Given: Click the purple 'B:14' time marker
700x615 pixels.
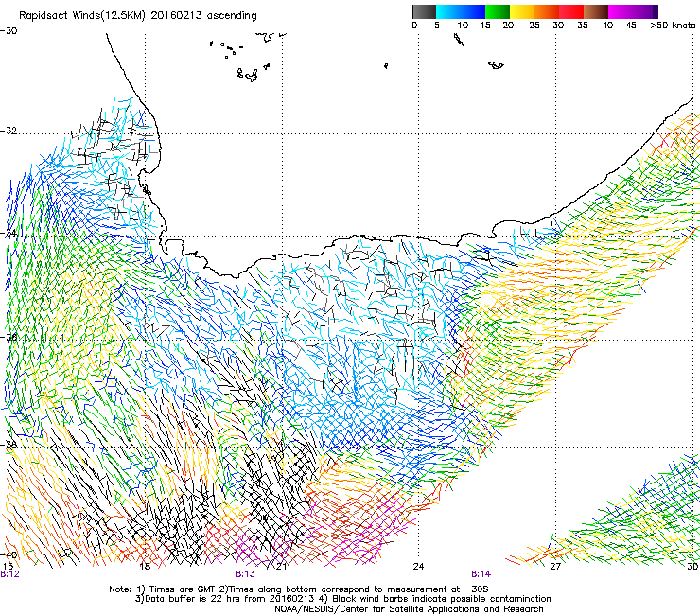Looking at the screenshot, I should point(481,574).
